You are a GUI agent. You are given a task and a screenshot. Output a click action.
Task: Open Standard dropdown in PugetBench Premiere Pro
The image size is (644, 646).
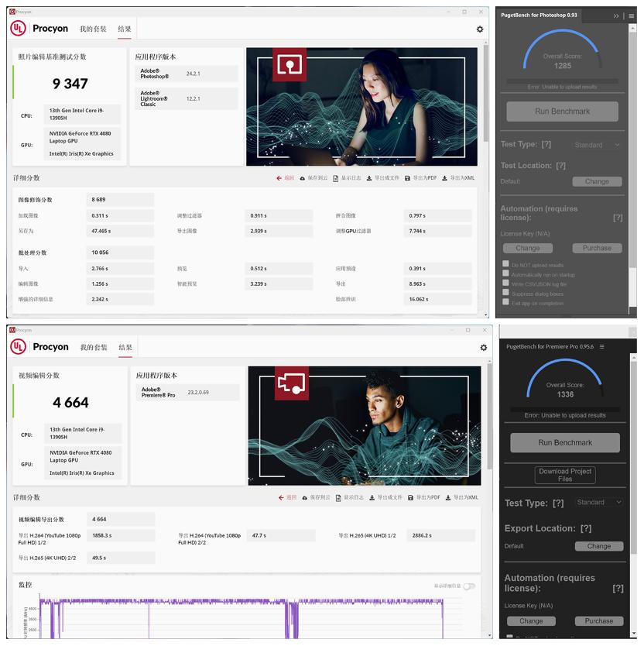click(x=600, y=502)
